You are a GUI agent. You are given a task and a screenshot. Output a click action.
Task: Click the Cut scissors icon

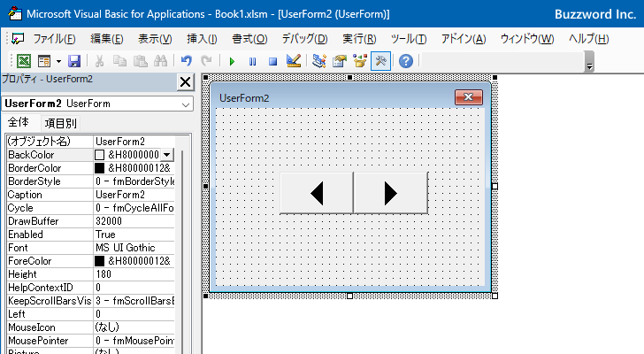click(x=99, y=62)
